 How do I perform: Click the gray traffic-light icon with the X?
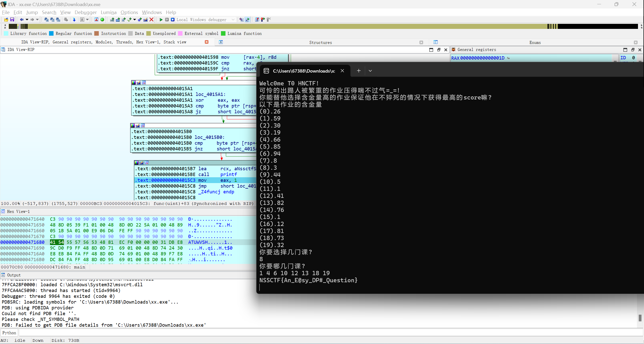pyautogui.click(x=269, y=20)
